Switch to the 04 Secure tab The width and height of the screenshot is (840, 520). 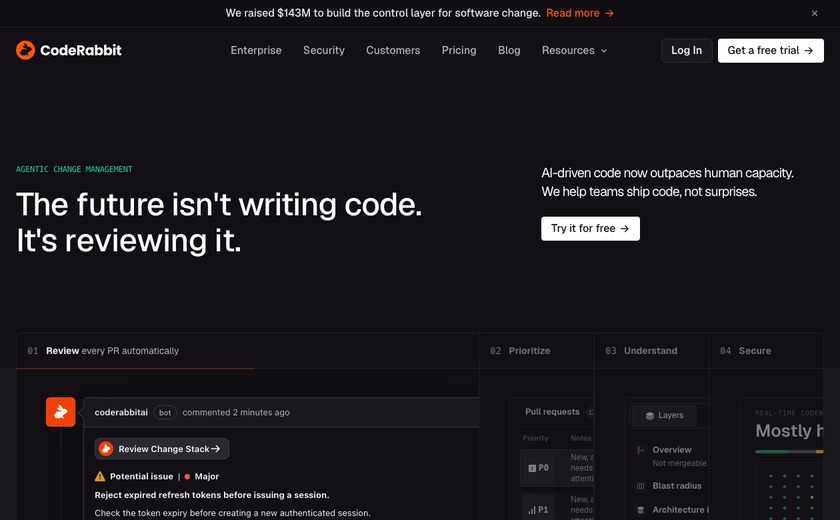[x=766, y=351]
